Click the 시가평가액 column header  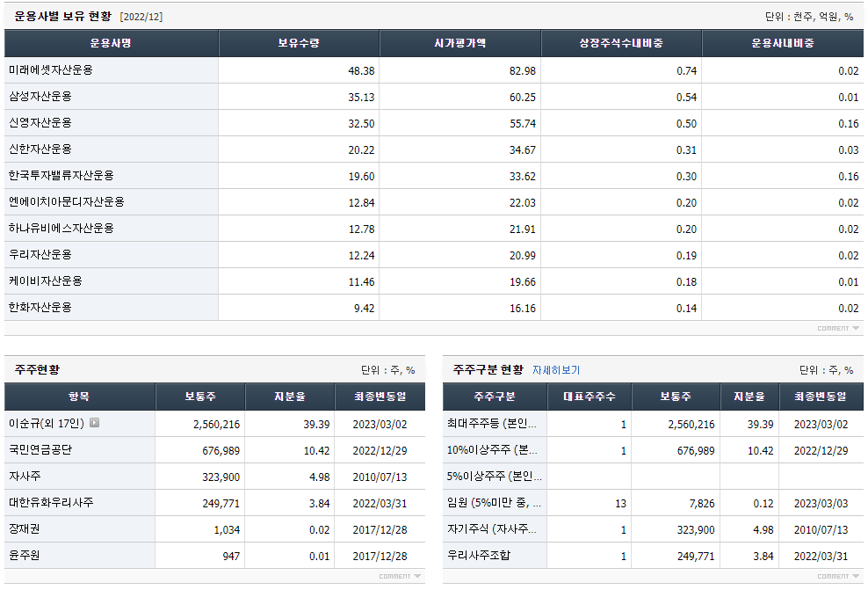[460, 43]
